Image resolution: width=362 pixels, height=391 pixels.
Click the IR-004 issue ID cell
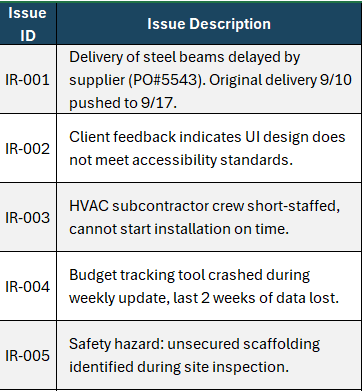point(28,286)
